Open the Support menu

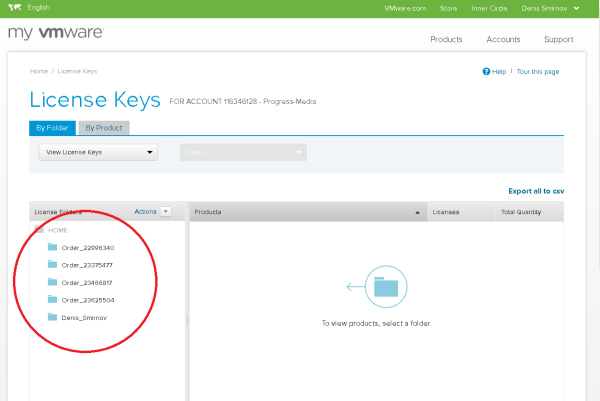coord(559,39)
